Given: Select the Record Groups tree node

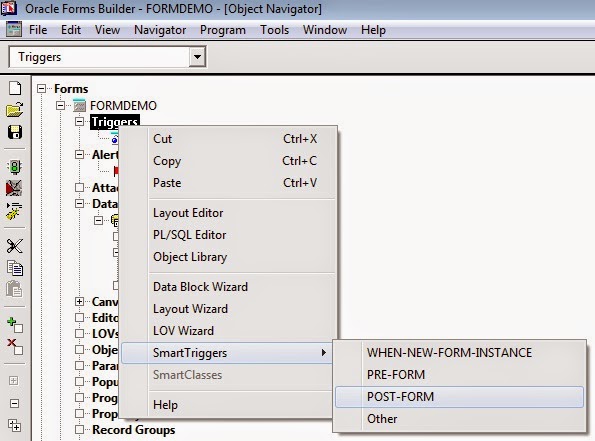Looking at the screenshot, I should pyautogui.click(x=134, y=430).
